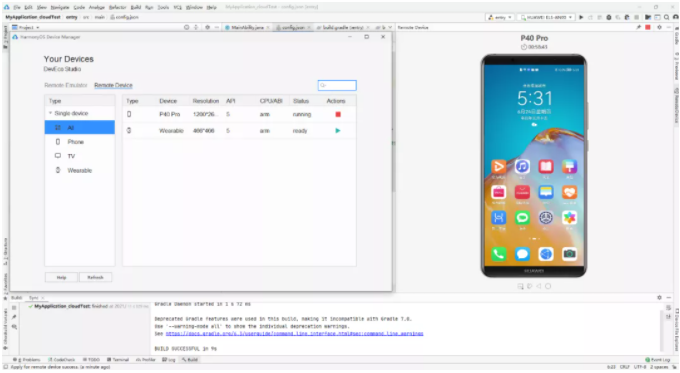Open the Messages app in phone dock
This screenshot has height=373, width=680.
[x=522, y=254]
